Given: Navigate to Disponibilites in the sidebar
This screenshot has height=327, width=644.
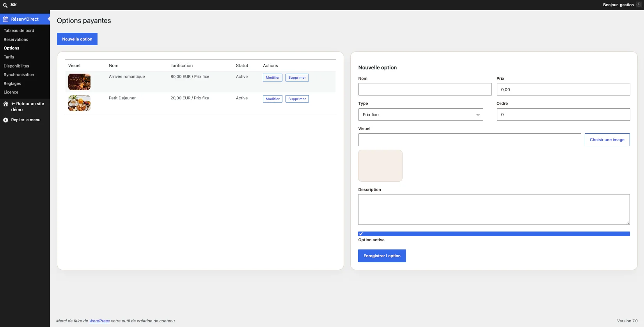Looking at the screenshot, I should [x=16, y=66].
